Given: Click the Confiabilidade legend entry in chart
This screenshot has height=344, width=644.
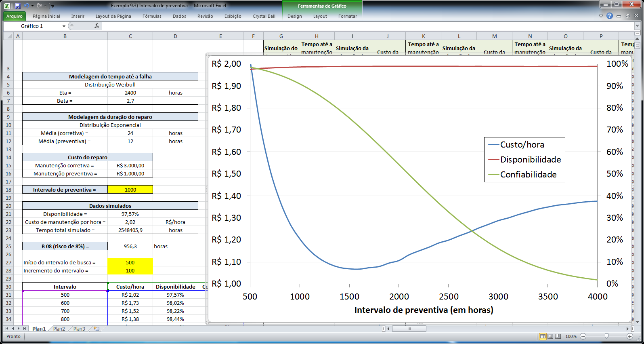Looking at the screenshot, I should [x=522, y=175].
